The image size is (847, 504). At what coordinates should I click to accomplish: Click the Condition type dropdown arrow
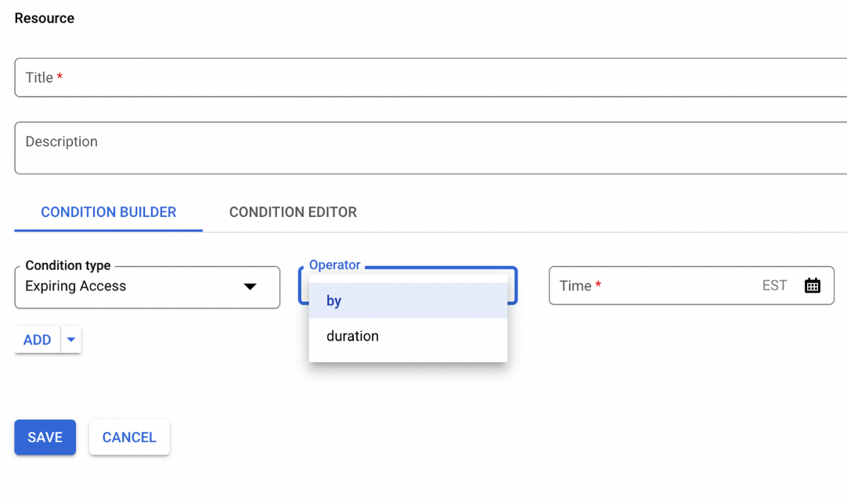coord(250,287)
